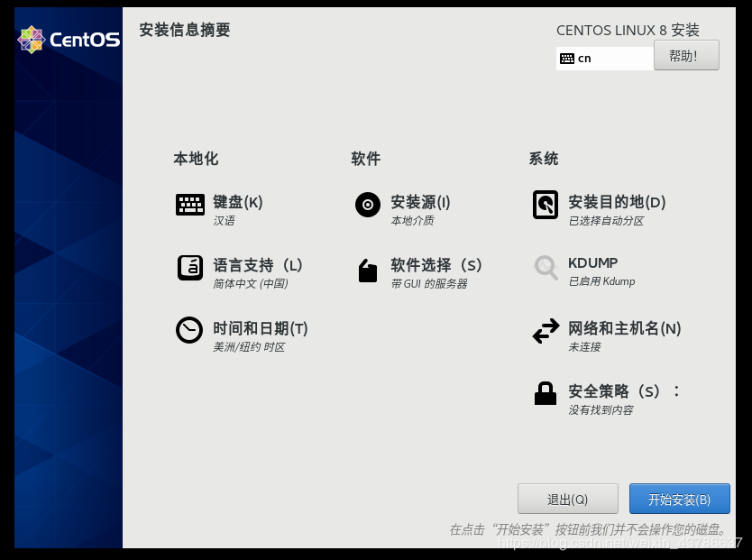The height and width of the screenshot is (560, 752).
Task: Click the 软件 section heading
Action: (365, 159)
